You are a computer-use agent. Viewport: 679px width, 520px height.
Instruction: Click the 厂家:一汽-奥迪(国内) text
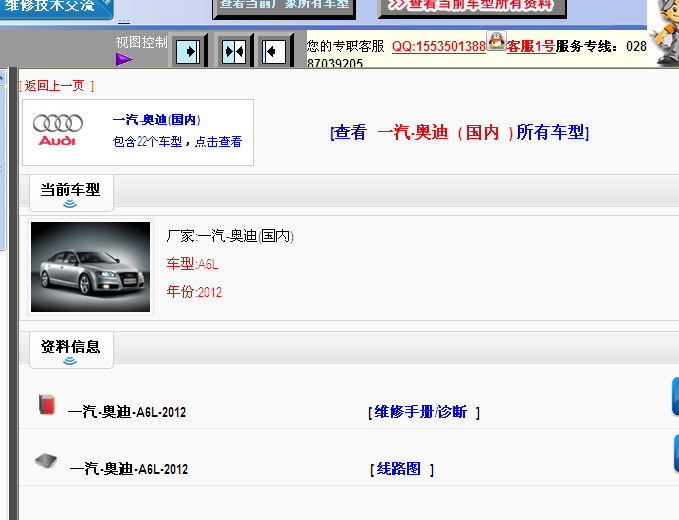(230, 236)
